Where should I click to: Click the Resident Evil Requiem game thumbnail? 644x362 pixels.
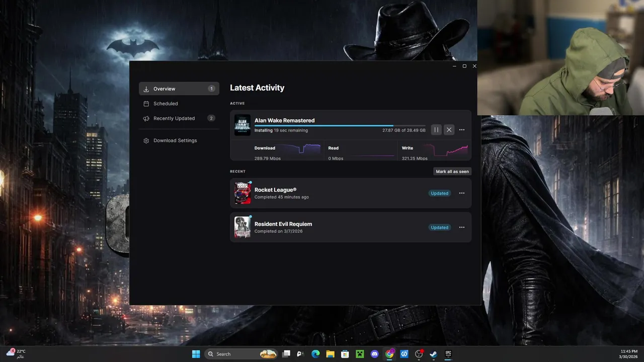click(x=243, y=227)
